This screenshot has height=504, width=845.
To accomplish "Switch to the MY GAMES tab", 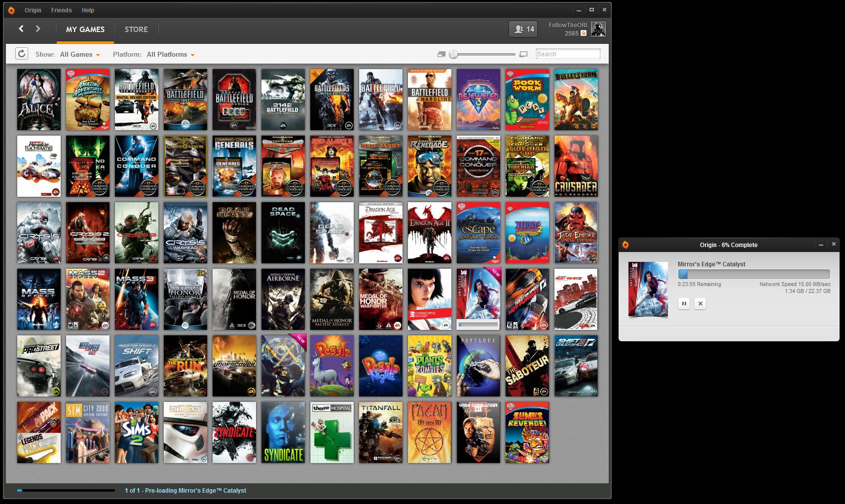I will (85, 30).
